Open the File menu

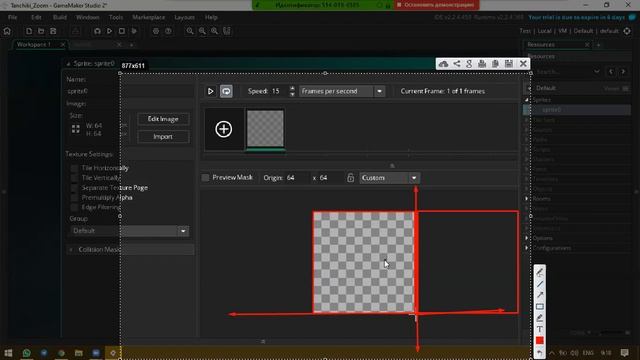[x=13, y=17]
